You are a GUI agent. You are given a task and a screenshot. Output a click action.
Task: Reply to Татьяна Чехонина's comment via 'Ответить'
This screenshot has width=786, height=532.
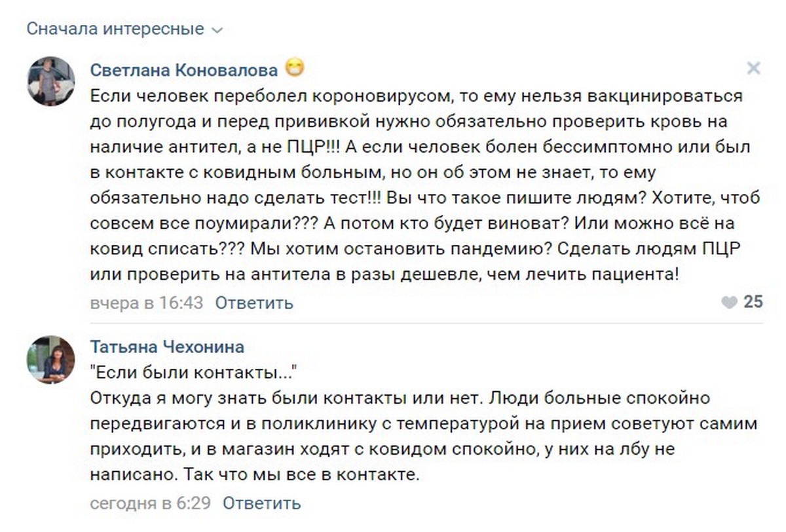pos(262,503)
